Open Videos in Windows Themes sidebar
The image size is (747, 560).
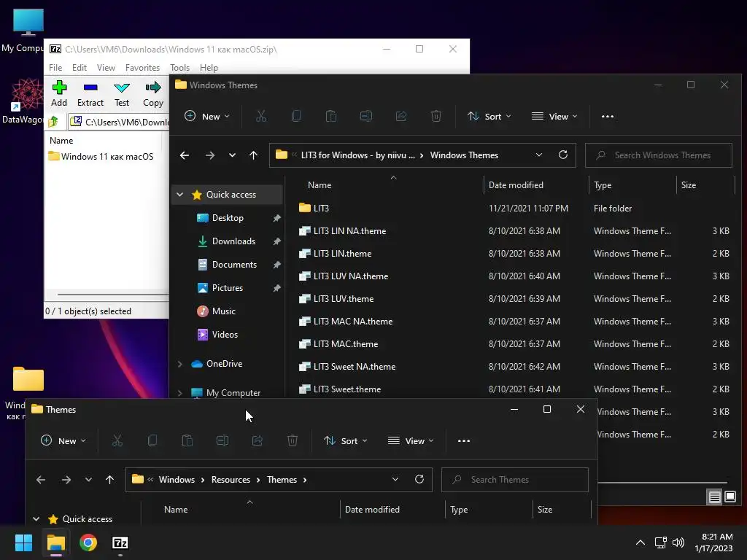click(225, 334)
